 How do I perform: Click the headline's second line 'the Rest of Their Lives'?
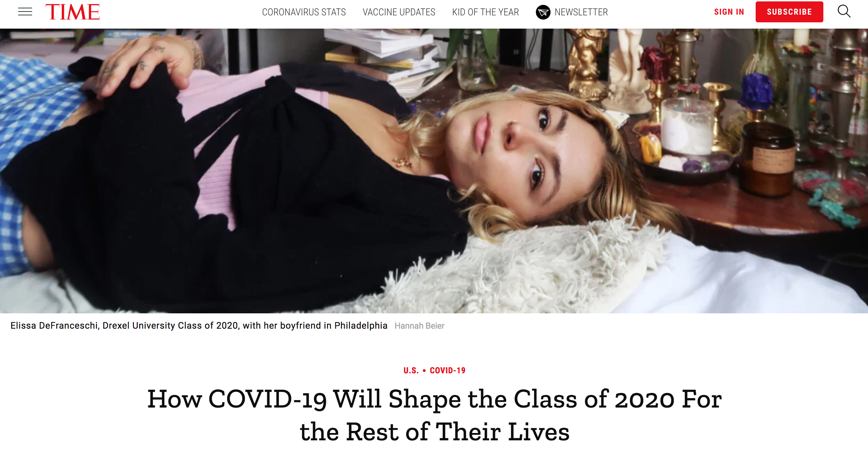pyautogui.click(x=434, y=432)
